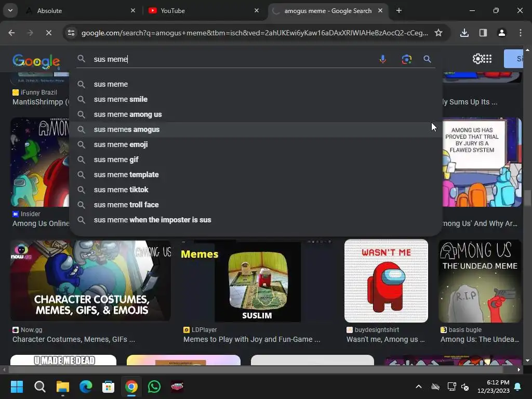This screenshot has width=532, height=399.
Task: Open the Insider Among Us thumbnail
Action: (39, 162)
